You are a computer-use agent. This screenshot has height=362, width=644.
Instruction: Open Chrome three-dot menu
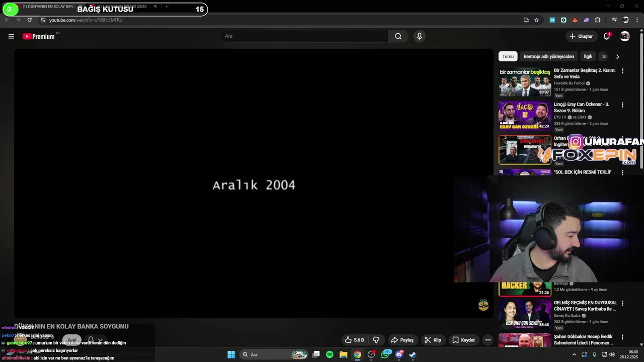[637, 20]
